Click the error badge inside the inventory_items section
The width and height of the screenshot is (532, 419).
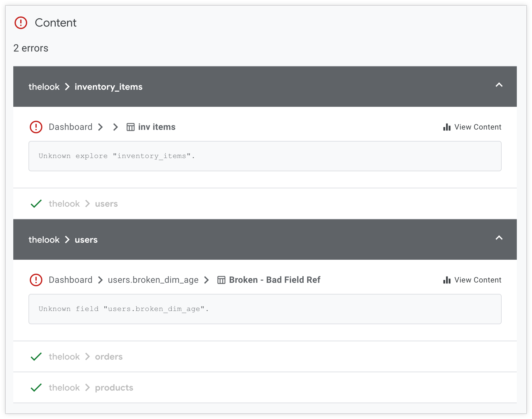36,127
